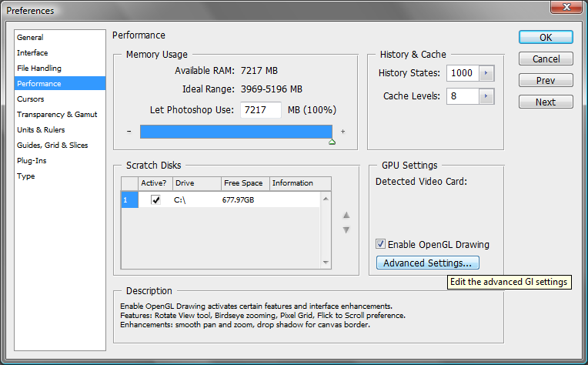Move scratch disk up with the up arrow
Viewport: 588px width, 365px height.
point(346,215)
